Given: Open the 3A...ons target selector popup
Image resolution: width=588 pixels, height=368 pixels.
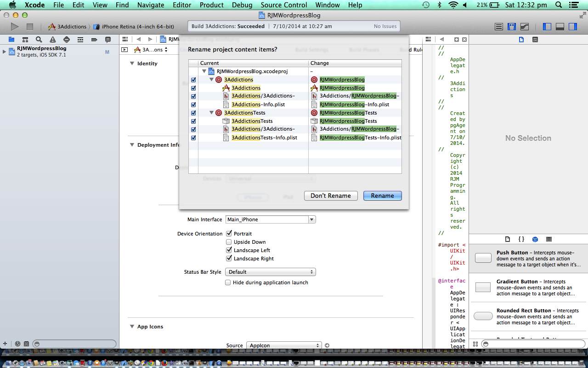Looking at the screenshot, I should [151, 50].
